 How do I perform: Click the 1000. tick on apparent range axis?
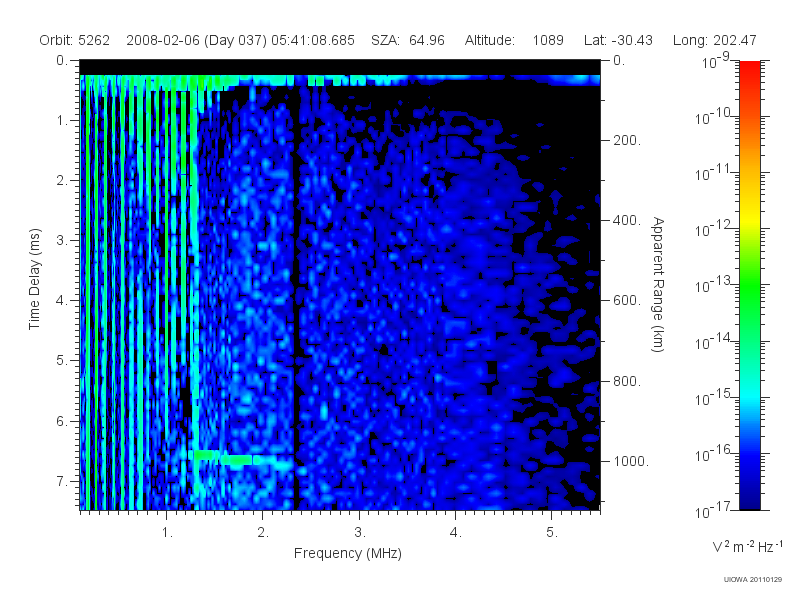(631, 461)
